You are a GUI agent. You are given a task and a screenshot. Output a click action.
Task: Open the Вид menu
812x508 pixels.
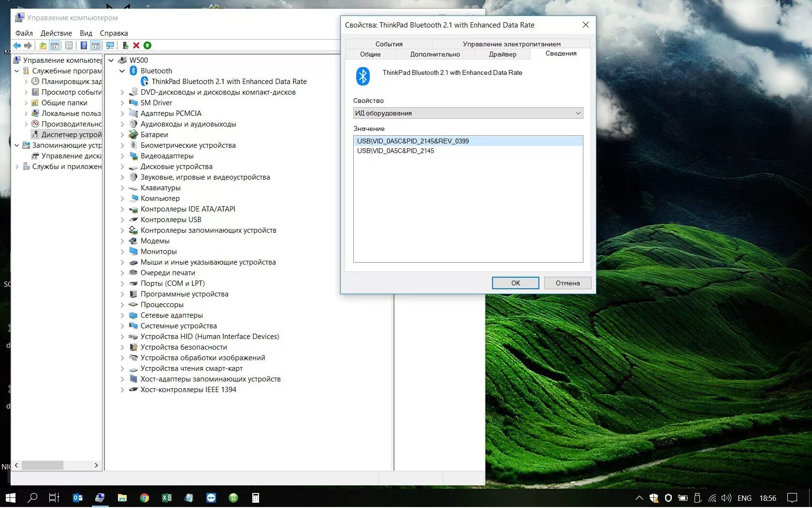86,33
